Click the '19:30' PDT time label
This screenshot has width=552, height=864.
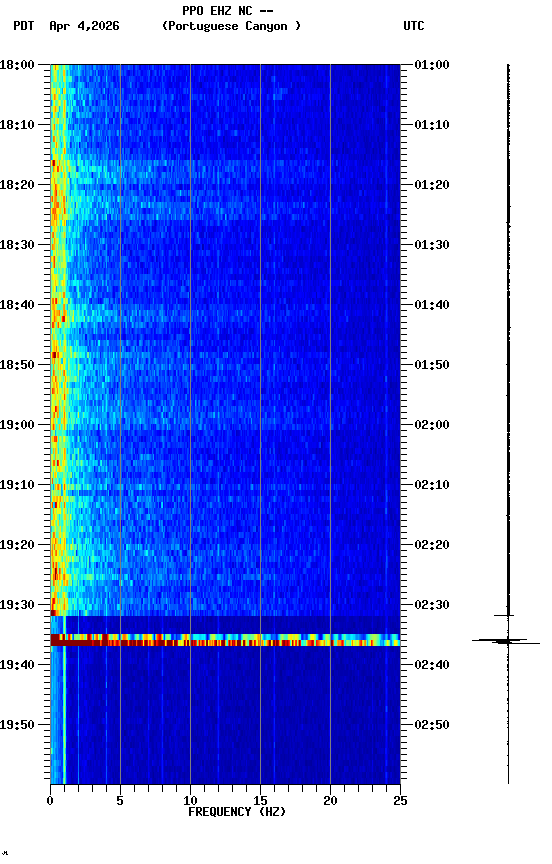tap(17, 606)
